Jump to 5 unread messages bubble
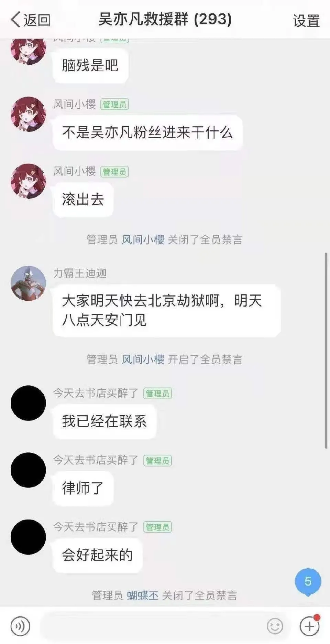Screen dimensions: 330x644 pos(308,582)
